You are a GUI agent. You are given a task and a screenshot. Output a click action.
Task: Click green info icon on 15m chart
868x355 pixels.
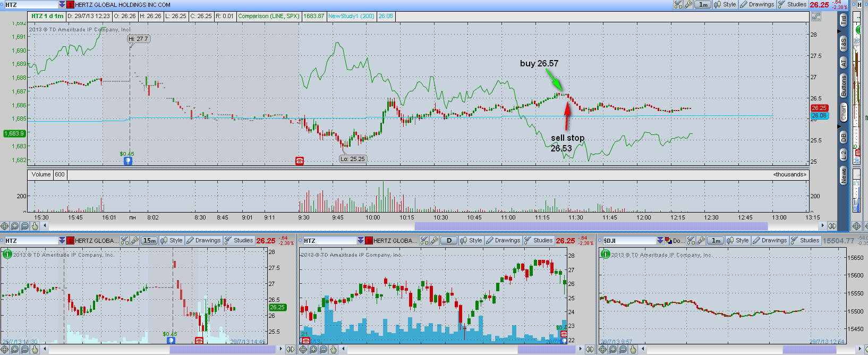tap(7, 254)
